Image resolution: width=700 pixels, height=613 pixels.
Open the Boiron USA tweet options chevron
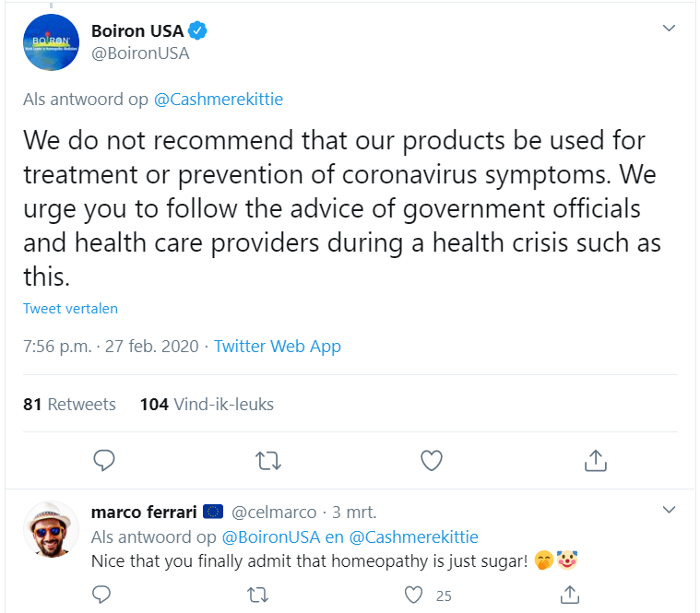[x=670, y=29]
